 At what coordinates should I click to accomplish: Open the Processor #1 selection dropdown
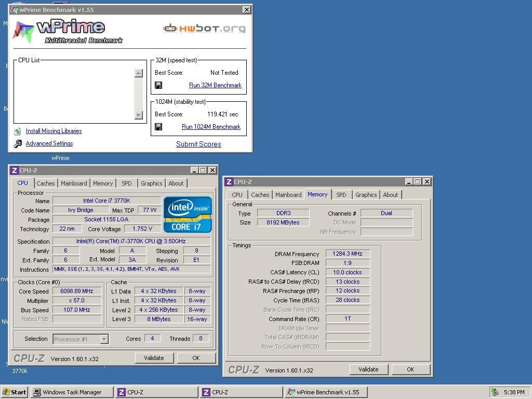pos(104,339)
